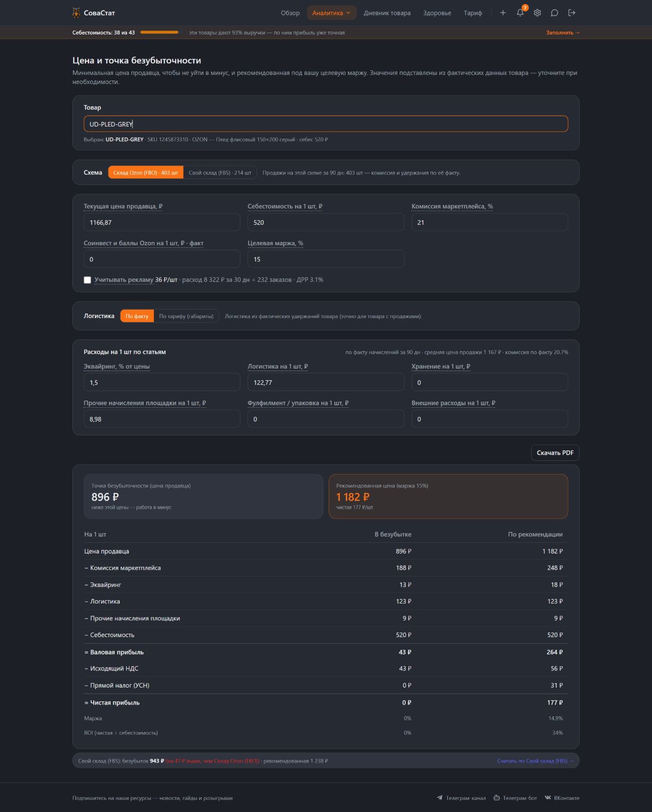Edit Целевая маржа field
The image size is (652, 812).
pyautogui.click(x=326, y=259)
